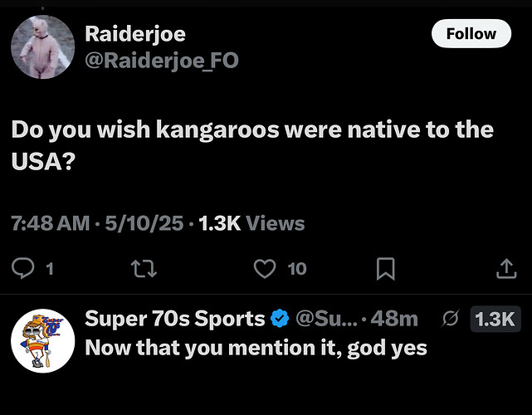Click the reply speech bubble icon
Image resolution: width=532 pixels, height=415 pixels.
(x=22, y=268)
